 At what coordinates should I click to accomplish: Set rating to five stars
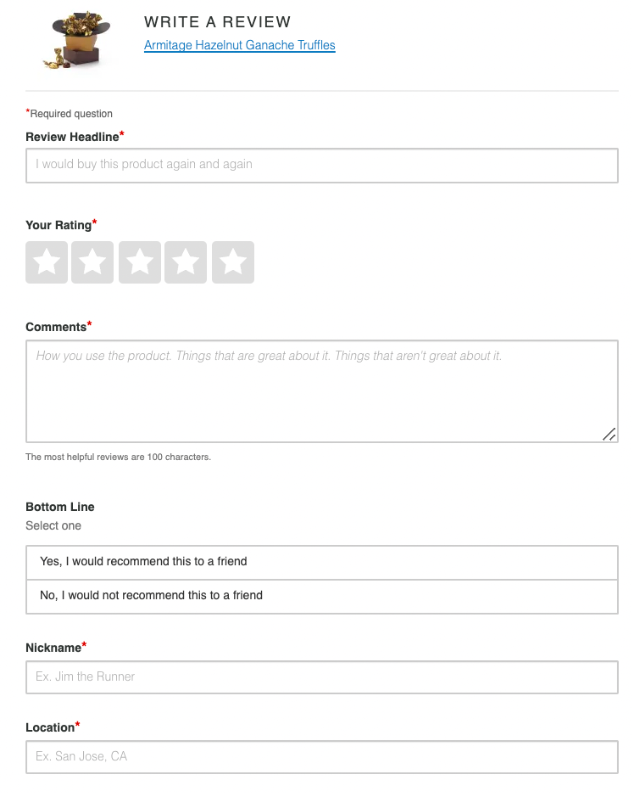(x=233, y=262)
